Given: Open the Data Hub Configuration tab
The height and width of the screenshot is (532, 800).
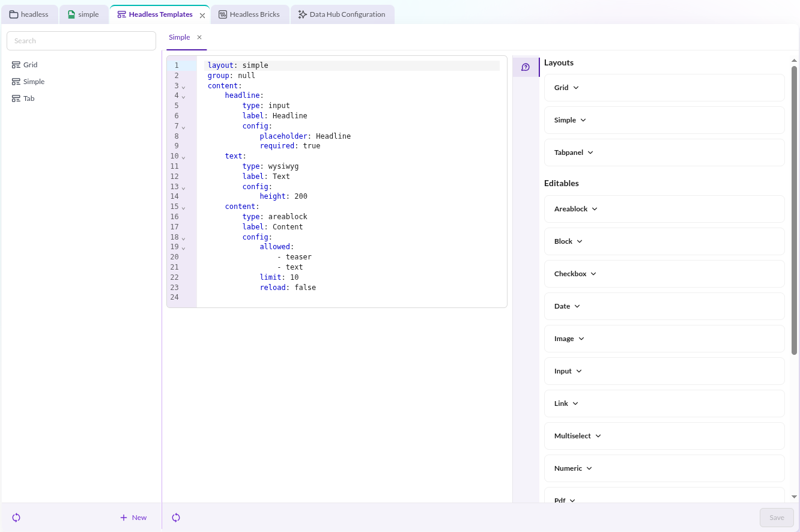Looking at the screenshot, I should (x=342, y=14).
